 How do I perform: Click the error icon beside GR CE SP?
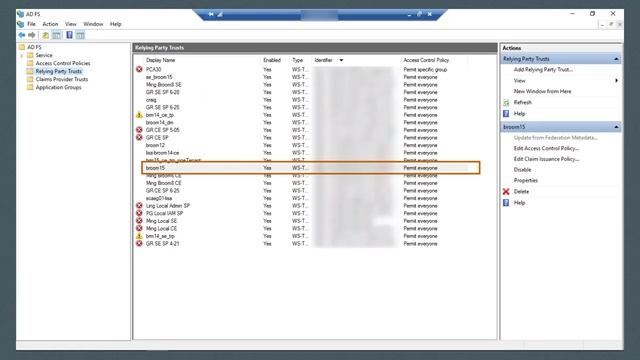coord(139,138)
